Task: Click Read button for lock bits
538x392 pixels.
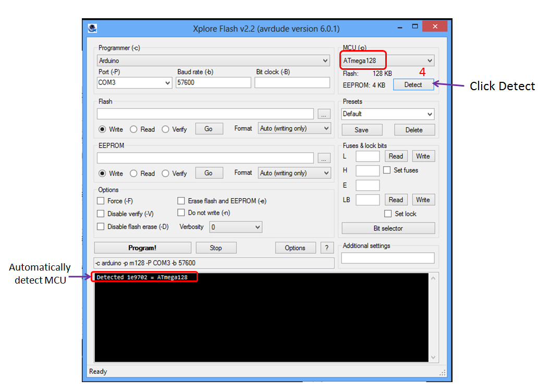Action: click(396, 200)
